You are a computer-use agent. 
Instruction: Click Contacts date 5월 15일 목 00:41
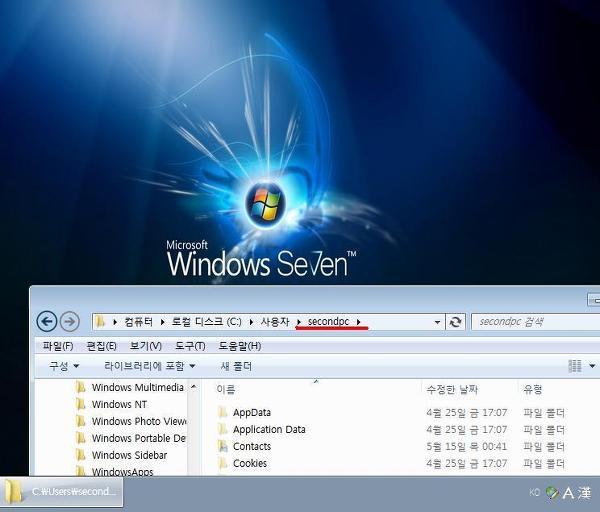(x=466, y=446)
